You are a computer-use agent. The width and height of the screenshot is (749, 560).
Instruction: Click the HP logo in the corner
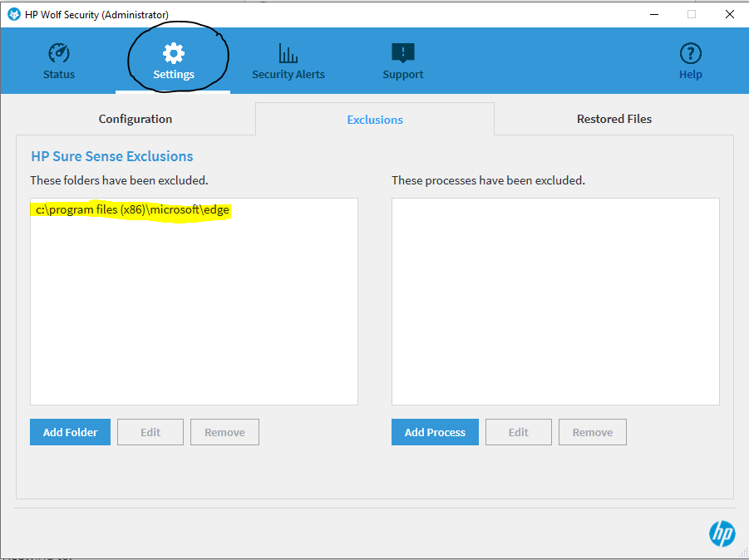[x=722, y=534]
